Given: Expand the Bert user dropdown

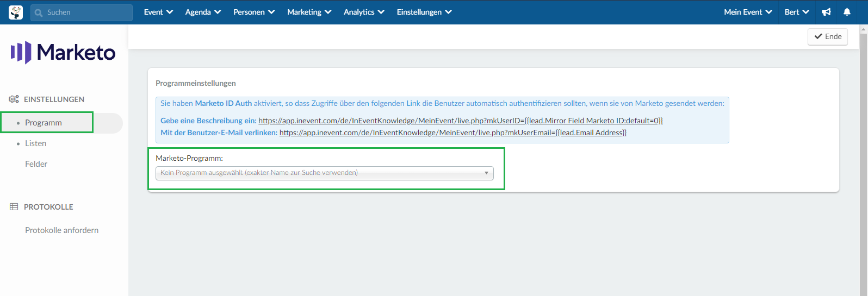Looking at the screenshot, I should (x=797, y=12).
